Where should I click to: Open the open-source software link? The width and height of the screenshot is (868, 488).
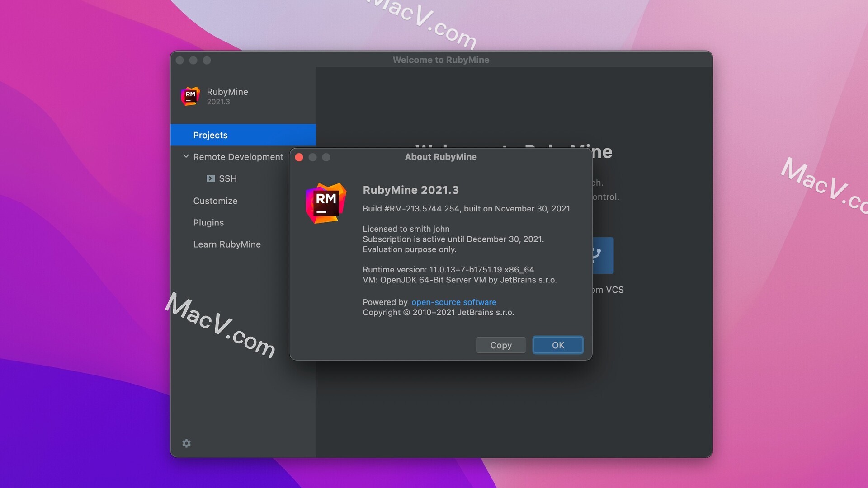click(x=454, y=302)
